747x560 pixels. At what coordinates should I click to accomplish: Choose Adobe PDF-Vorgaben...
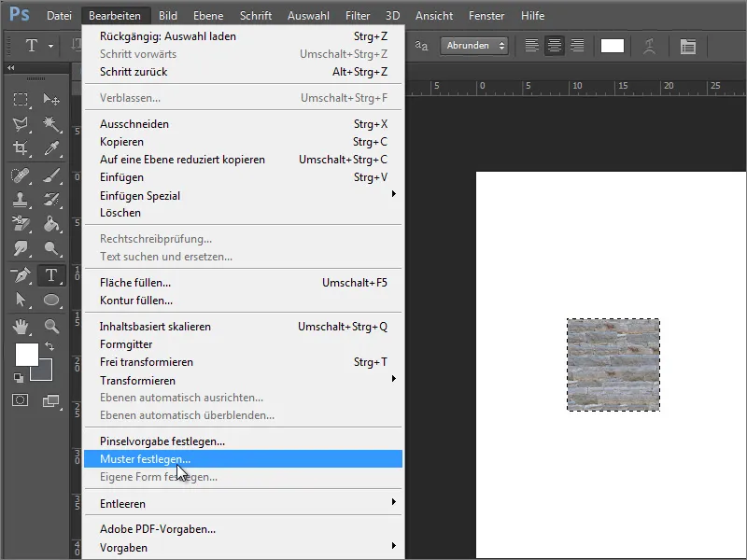[x=244, y=528]
